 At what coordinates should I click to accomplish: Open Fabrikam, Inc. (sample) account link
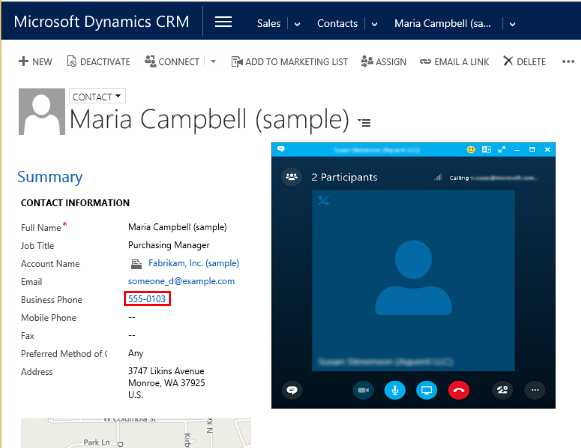click(194, 263)
